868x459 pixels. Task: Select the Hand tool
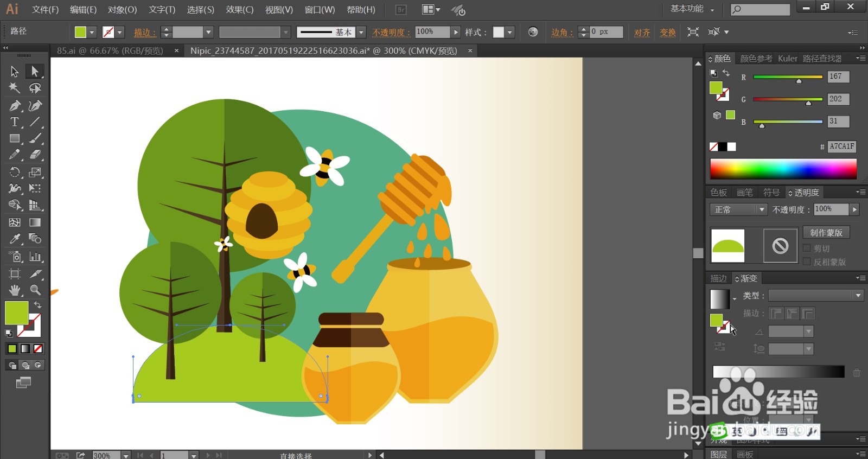point(15,290)
